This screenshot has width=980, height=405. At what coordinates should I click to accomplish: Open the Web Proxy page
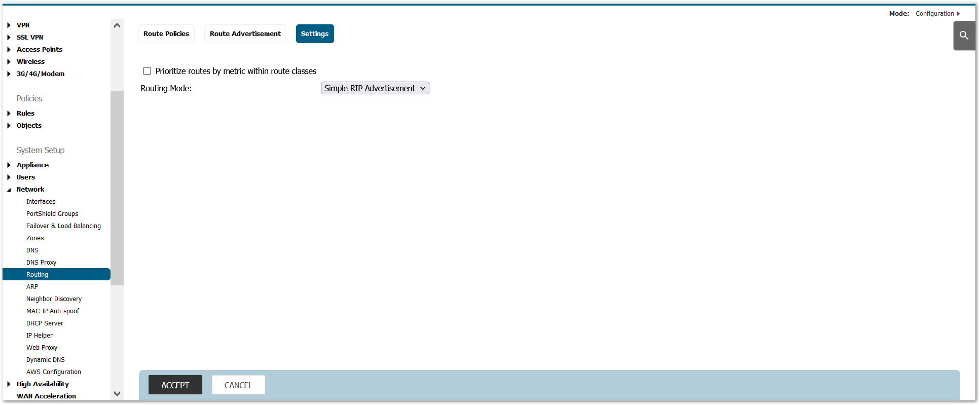pyautogui.click(x=42, y=348)
